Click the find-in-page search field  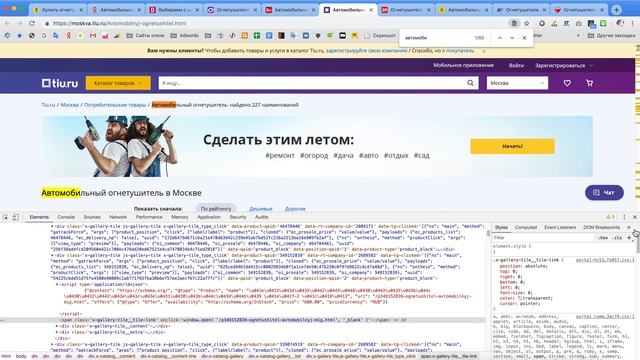click(437, 38)
